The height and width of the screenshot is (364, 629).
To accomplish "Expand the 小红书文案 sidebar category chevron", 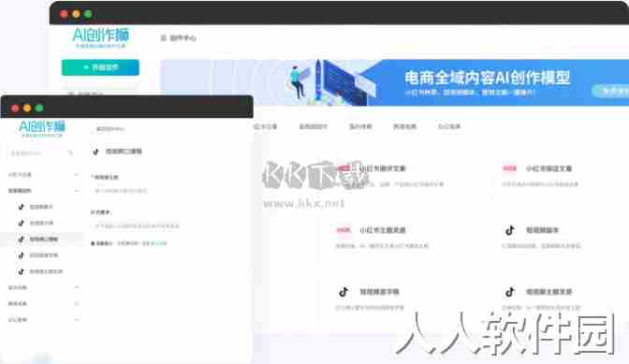I will click(77, 175).
